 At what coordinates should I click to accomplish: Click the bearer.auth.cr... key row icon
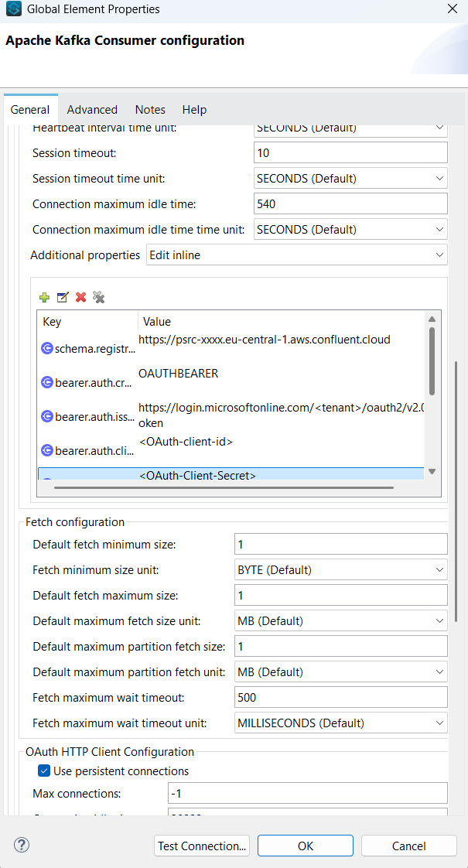(47, 382)
